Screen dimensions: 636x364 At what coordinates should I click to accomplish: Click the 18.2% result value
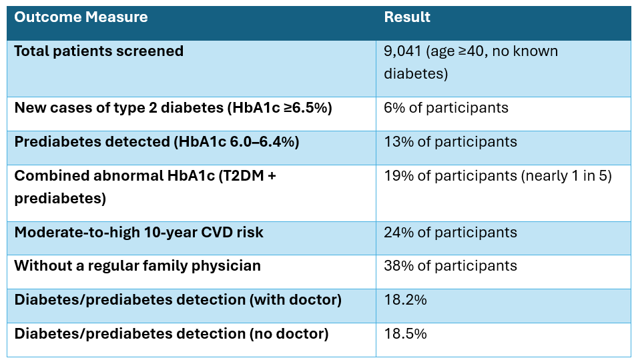405,300
